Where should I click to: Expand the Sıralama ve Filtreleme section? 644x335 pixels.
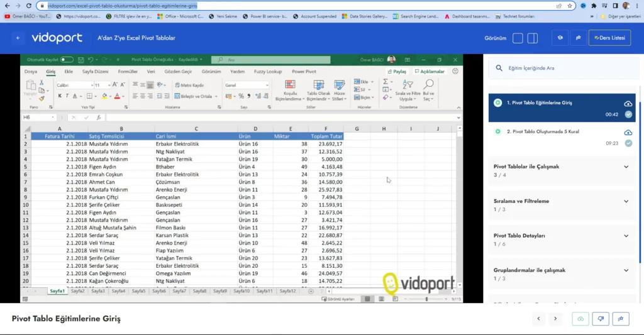point(626,201)
